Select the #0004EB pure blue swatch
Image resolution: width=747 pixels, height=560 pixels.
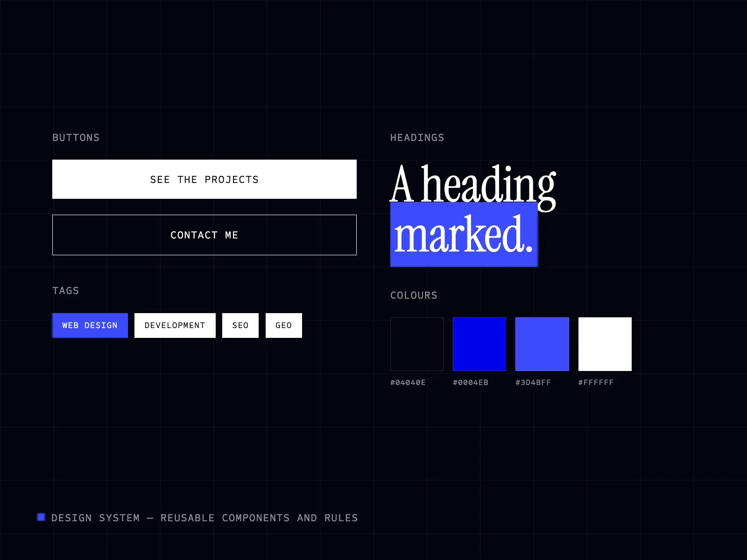479,344
